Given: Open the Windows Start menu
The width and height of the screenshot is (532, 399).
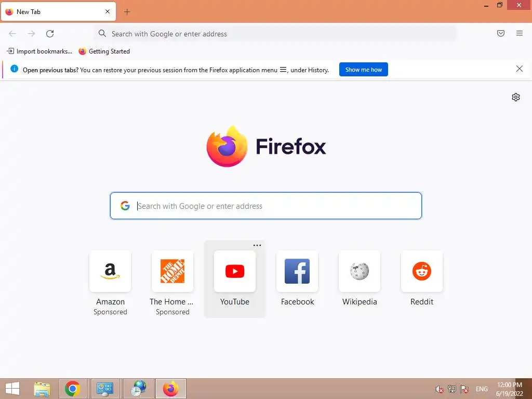Looking at the screenshot, I should pos(12,389).
